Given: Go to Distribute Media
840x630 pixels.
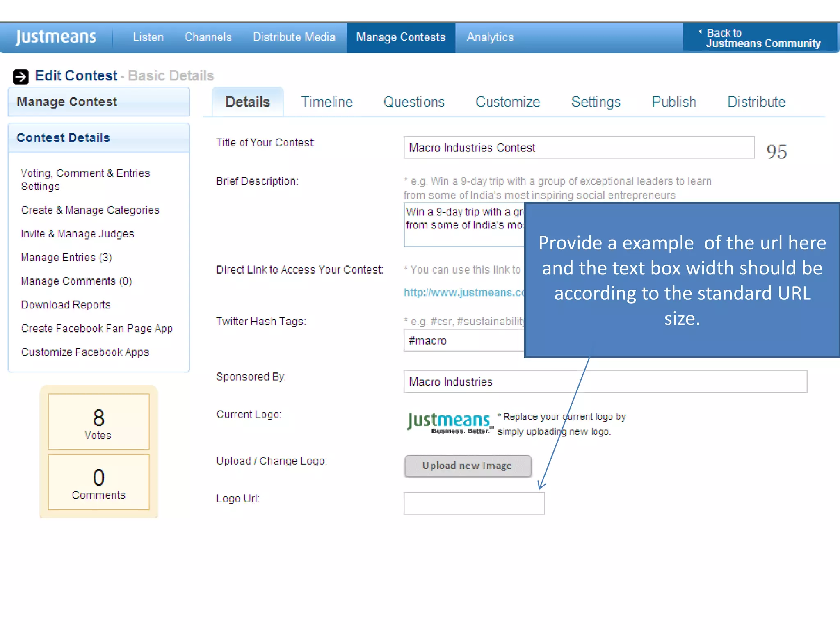Looking at the screenshot, I should point(294,37).
